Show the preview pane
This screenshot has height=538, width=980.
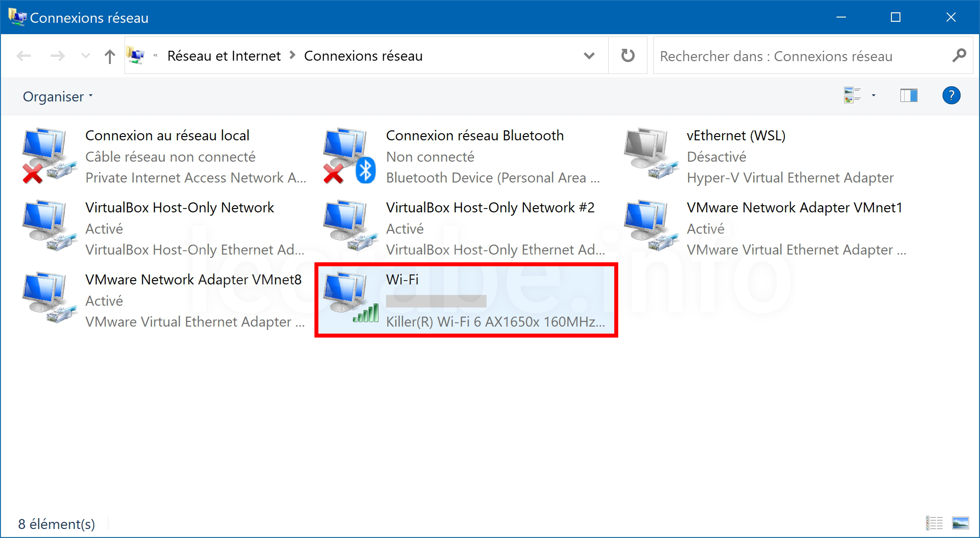908,95
